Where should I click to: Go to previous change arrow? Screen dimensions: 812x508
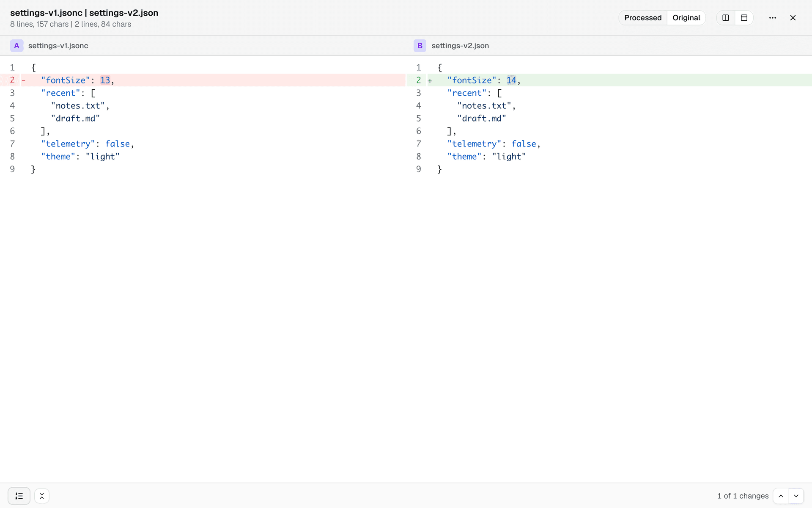click(x=781, y=496)
